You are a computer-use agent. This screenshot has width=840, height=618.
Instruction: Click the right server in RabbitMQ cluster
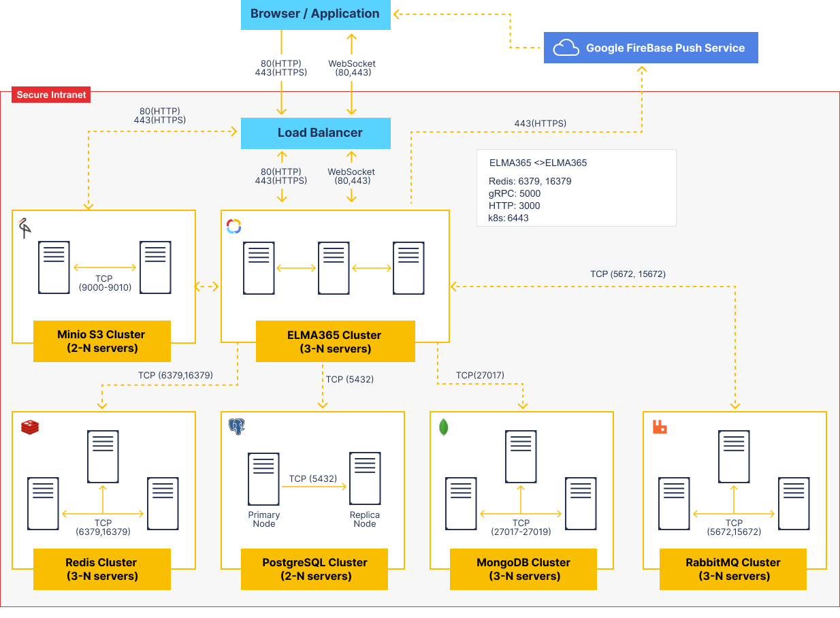point(794,504)
